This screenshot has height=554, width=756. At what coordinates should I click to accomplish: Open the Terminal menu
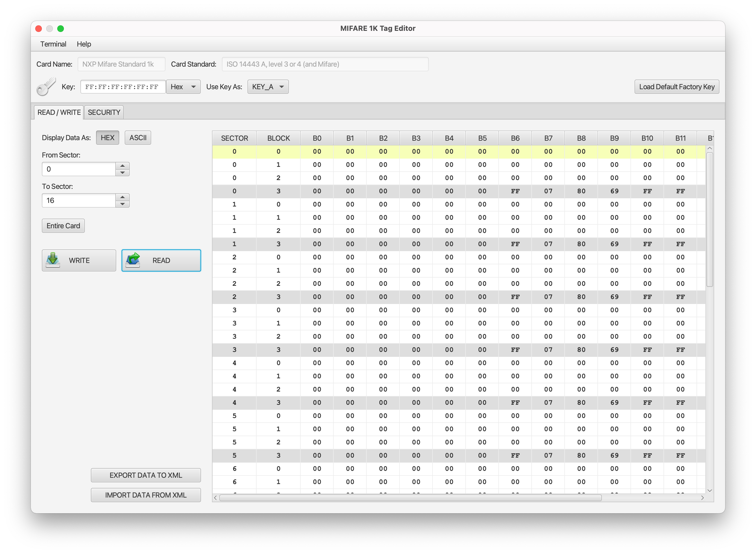pyautogui.click(x=53, y=44)
